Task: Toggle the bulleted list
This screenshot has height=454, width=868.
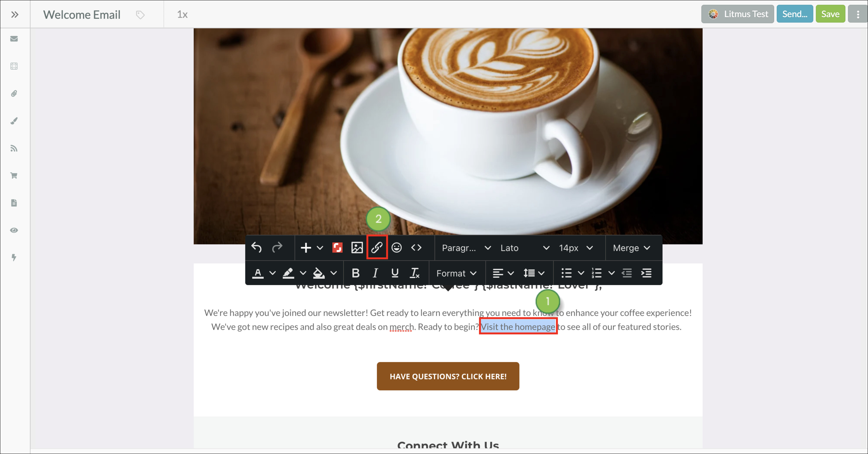Action: coord(566,273)
